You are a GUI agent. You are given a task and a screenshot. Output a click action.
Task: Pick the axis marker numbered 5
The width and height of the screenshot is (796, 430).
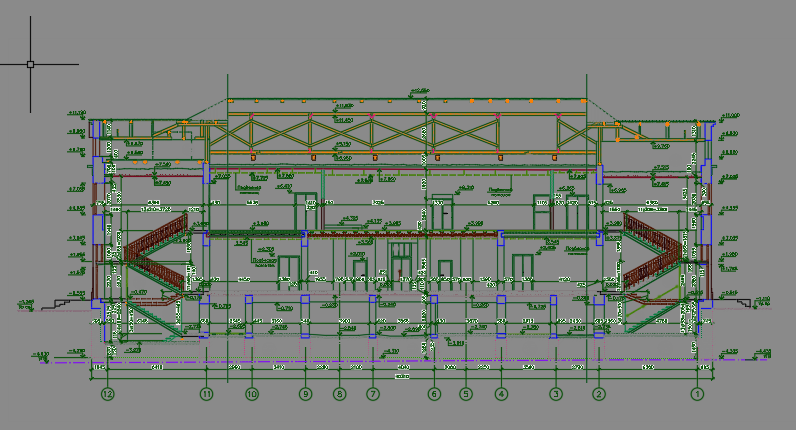pyautogui.click(x=465, y=395)
